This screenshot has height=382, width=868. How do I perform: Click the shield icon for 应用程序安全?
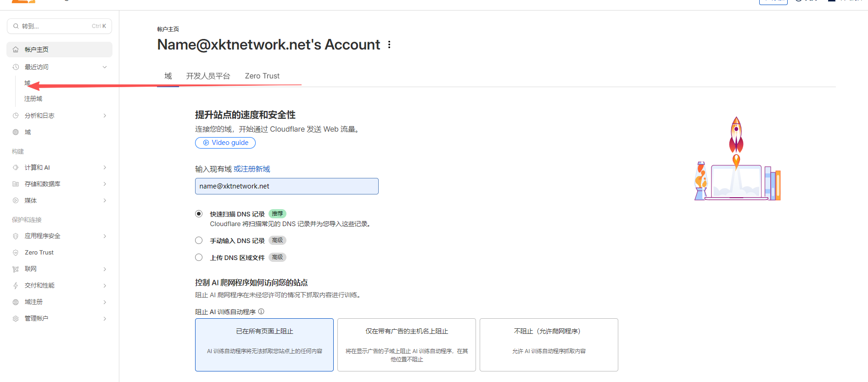click(x=16, y=236)
